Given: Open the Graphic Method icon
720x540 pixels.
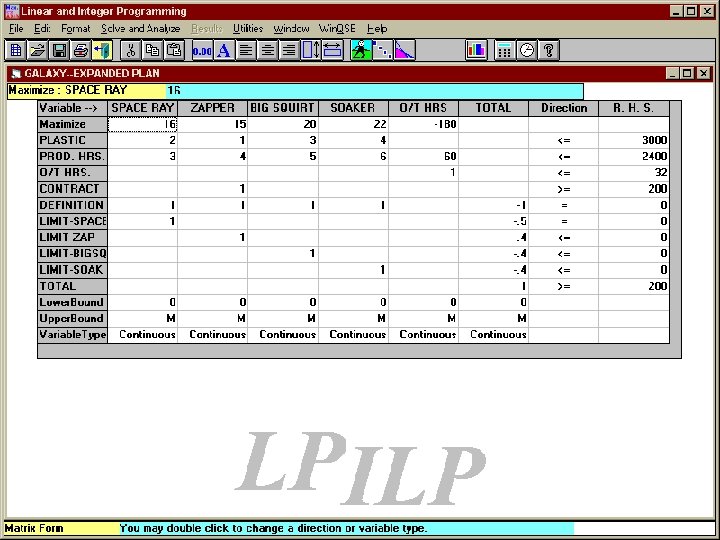Looking at the screenshot, I should (405, 50).
